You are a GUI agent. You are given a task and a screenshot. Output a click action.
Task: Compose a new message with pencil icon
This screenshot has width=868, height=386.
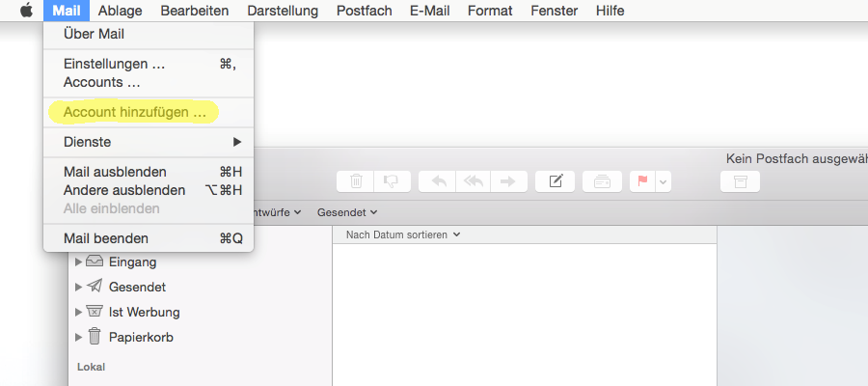(556, 181)
